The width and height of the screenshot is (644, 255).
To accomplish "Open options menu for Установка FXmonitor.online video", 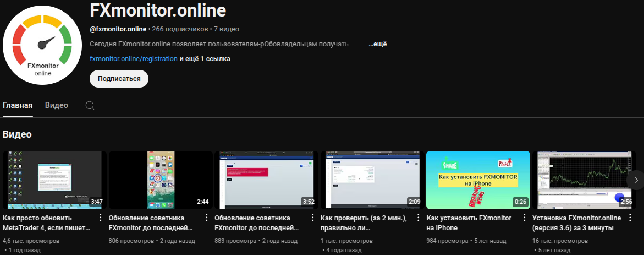I will pos(630,218).
